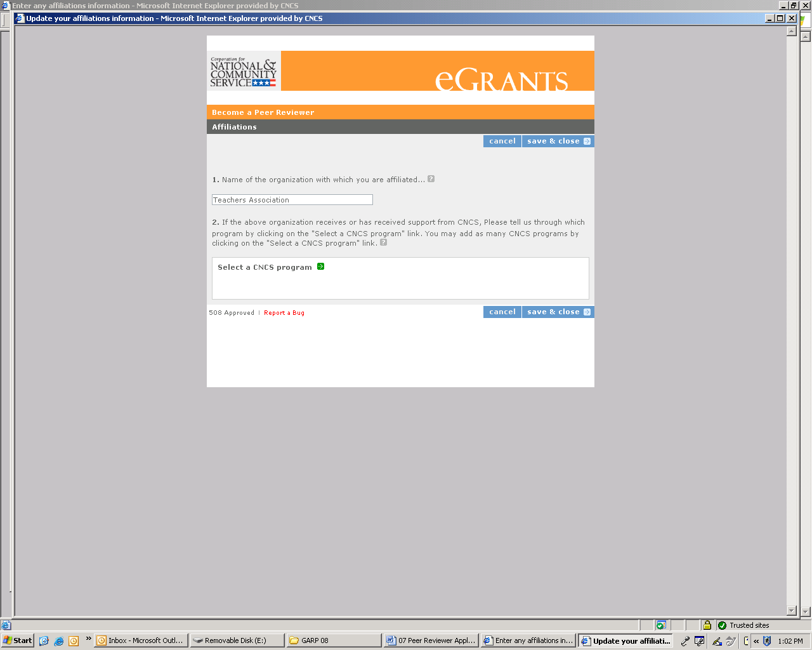Click the padlock security icon in status bar
The image size is (812, 650).
[x=707, y=625]
